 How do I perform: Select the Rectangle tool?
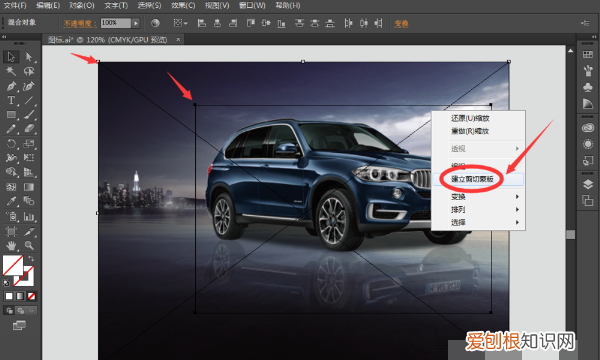pyautogui.click(x=11, y=114)
